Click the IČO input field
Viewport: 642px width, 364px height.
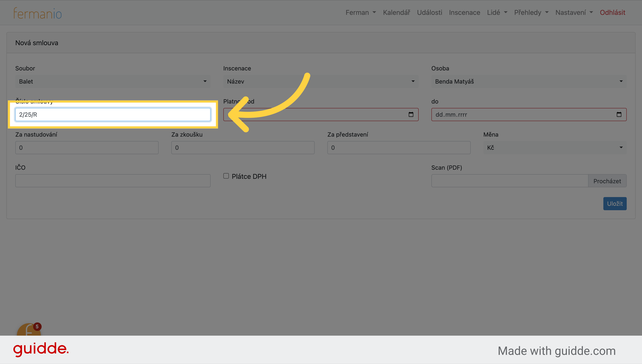(113, 181)
